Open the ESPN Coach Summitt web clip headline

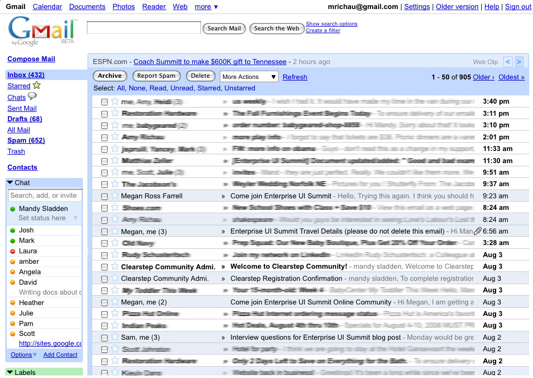tap(210, 62)
